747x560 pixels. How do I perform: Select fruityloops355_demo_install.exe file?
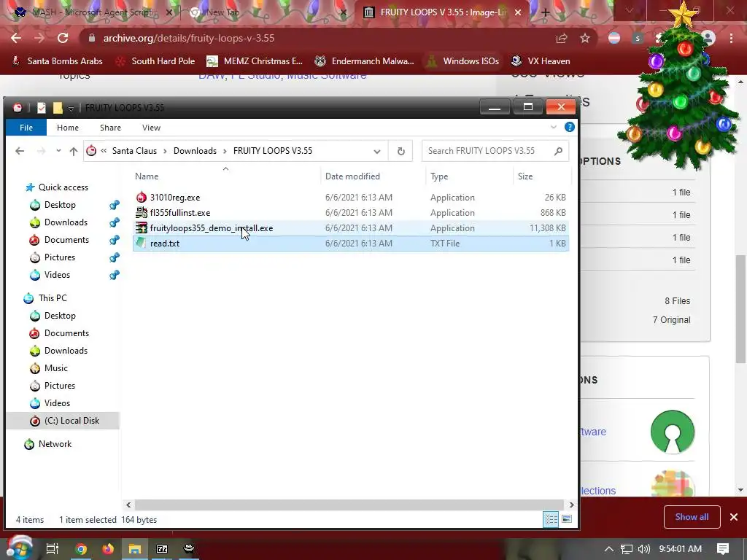click(x=211, y=227)
